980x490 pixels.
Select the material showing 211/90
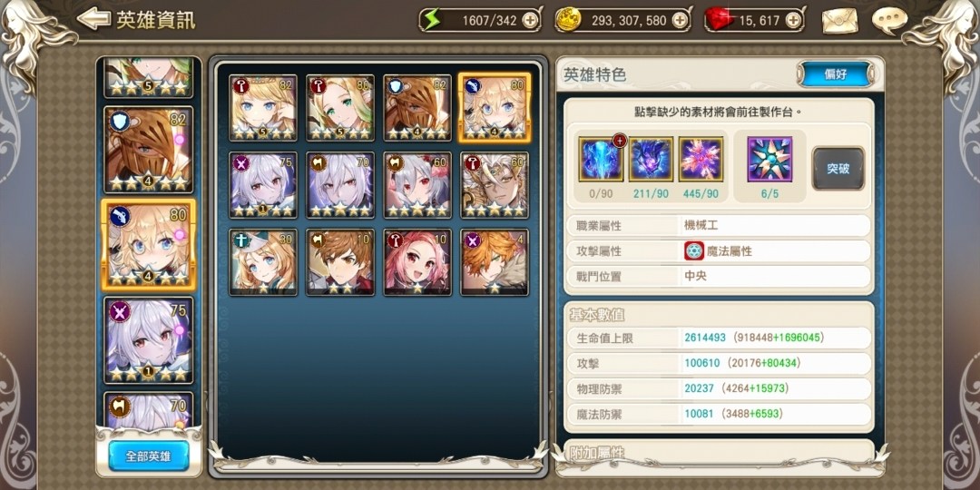[x=651, y=160]
